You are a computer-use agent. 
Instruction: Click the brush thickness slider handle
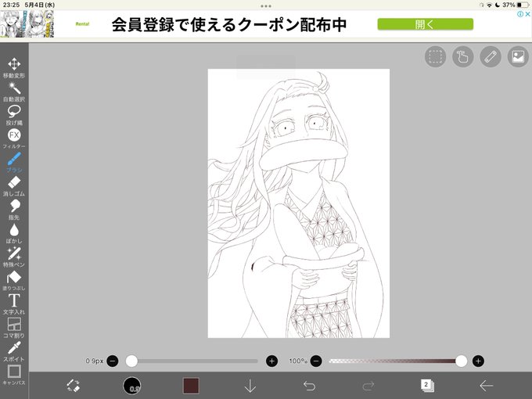coord(131,361)
